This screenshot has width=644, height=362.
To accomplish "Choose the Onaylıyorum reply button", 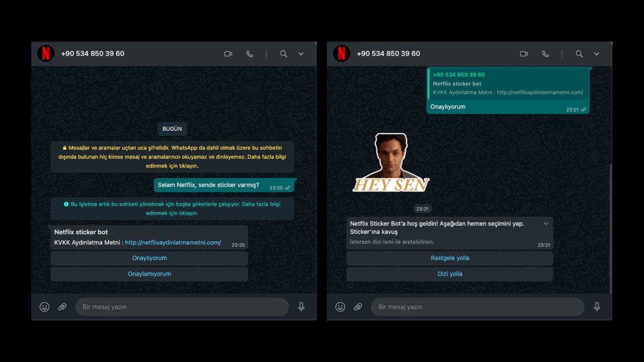I will pos(149,258).
